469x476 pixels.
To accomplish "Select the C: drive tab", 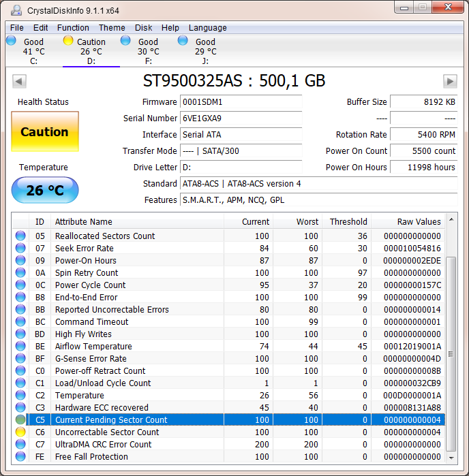I will click(x=33, y=51).
